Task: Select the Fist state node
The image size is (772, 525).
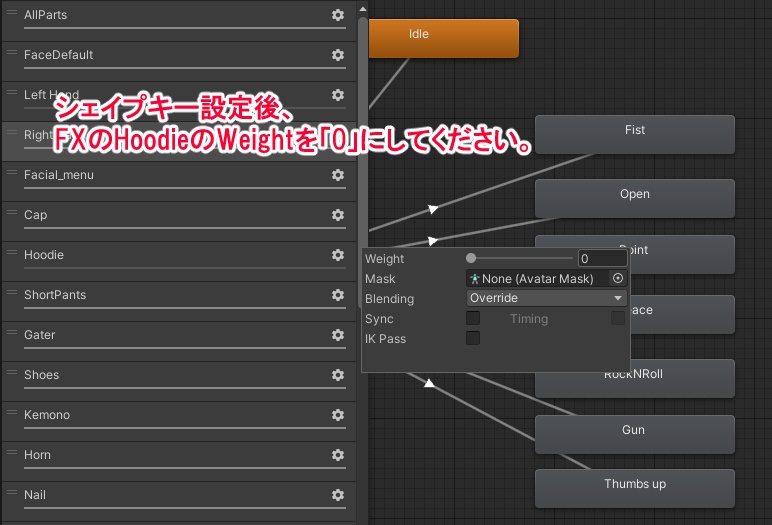Action: [x=635, y=134]
